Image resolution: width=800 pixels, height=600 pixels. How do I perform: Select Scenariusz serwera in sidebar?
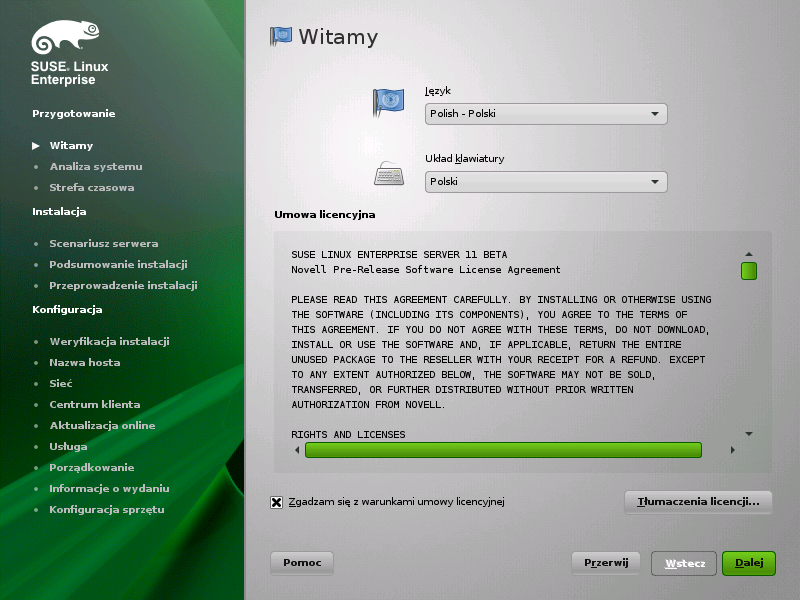point(104,244)
